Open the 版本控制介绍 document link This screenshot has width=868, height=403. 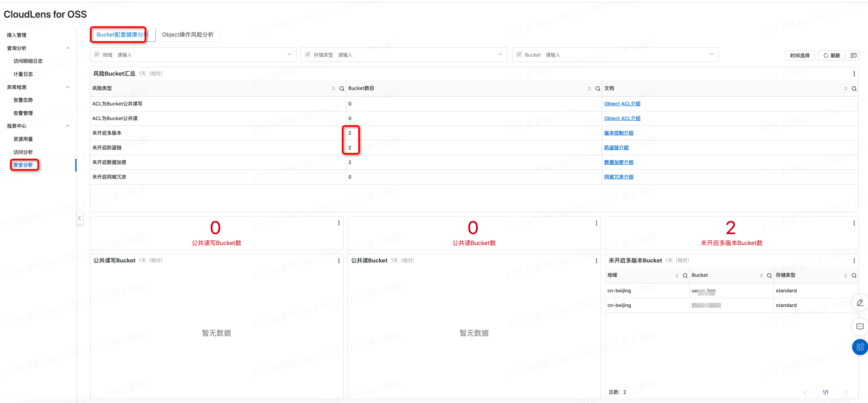point(618,133)
